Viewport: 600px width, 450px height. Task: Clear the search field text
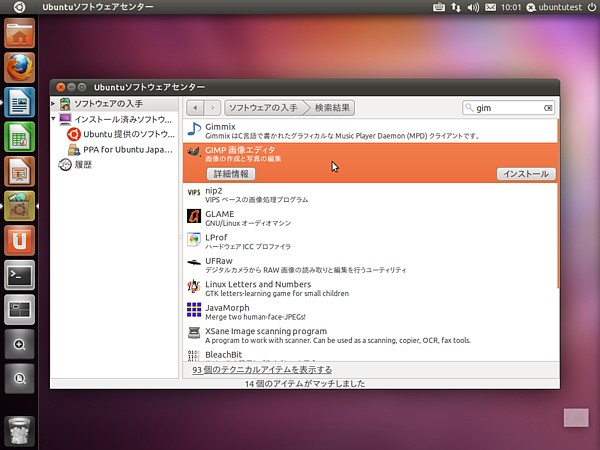point(548,108)
